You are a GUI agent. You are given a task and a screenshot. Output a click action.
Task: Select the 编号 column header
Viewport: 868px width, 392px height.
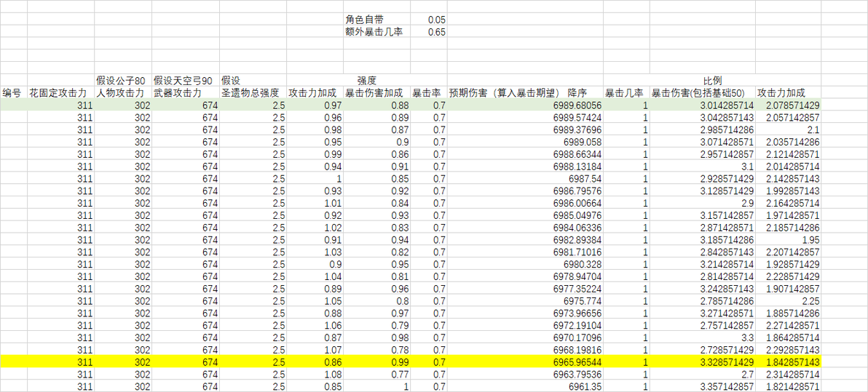pos(14,93)
